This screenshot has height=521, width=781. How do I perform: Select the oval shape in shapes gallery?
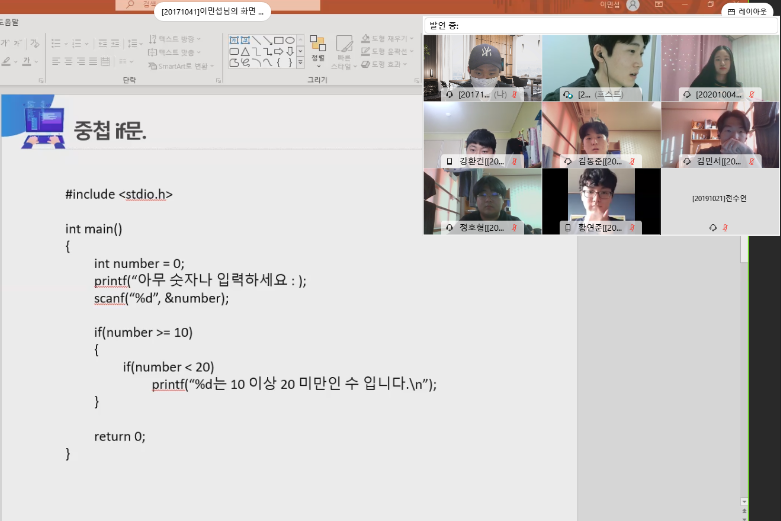click(x=289, y=39)
